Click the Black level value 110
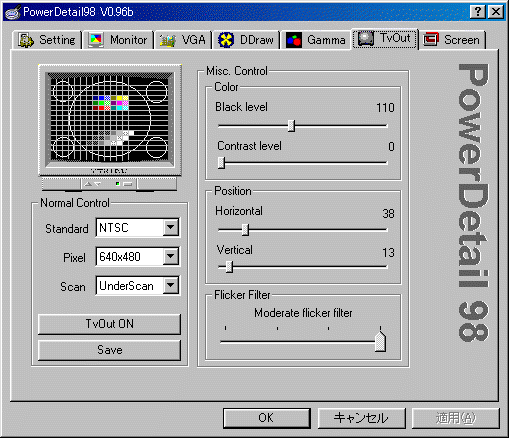 pyautogui.click(x=385, y=108)
